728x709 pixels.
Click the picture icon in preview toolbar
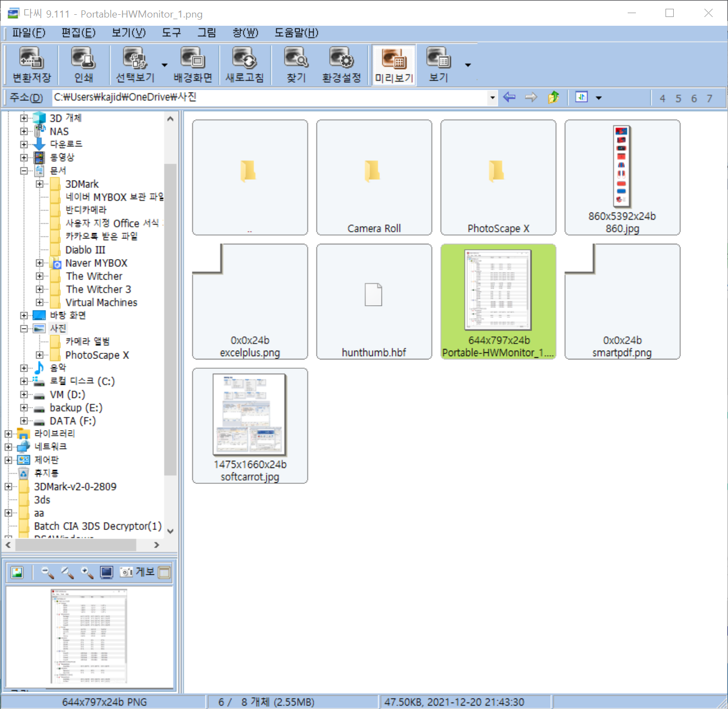17,573
